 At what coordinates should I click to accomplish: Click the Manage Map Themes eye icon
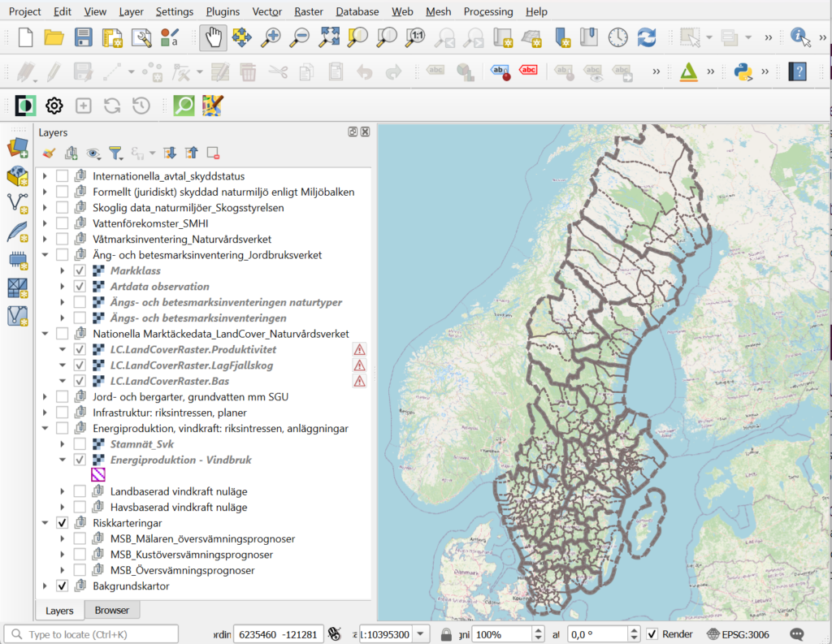[94, 153]
